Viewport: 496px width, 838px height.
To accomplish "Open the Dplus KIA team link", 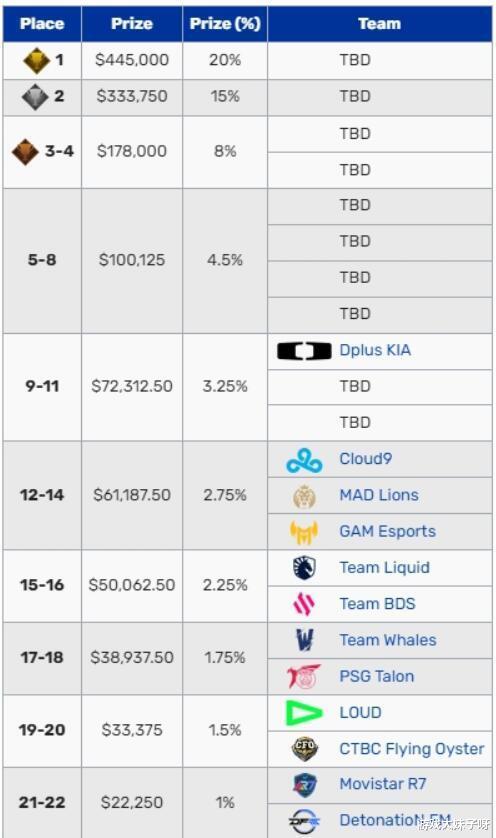I will pyautogui.click(x=375, y=351).
